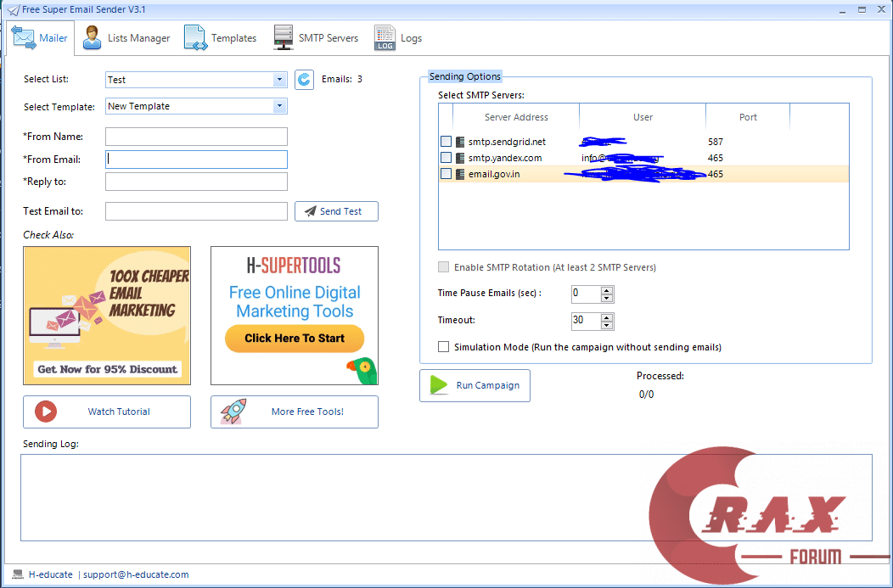Click the Time Pause Emails number field
The image size is (893, 588).
point(586,294)
